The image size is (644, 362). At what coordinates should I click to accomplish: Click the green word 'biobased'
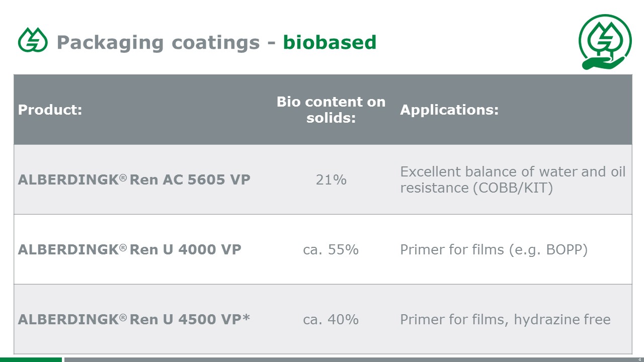[330, 42]
